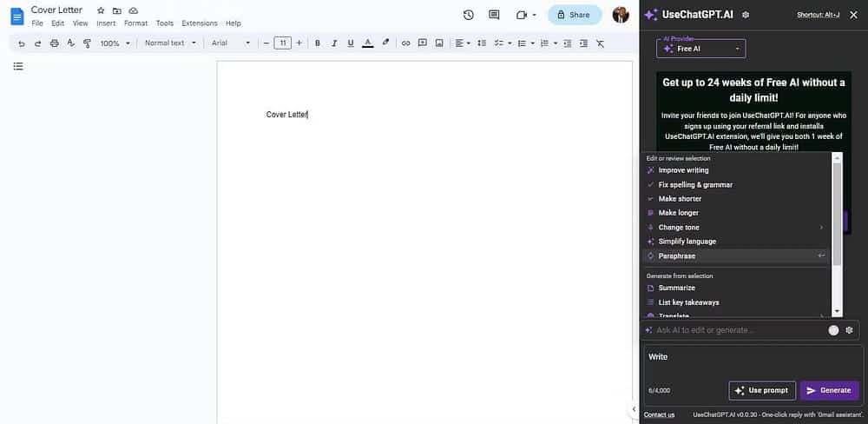This screenshot has height=424, width=868.
Task: Print the document using printer icon
Action: click(54, 43)
